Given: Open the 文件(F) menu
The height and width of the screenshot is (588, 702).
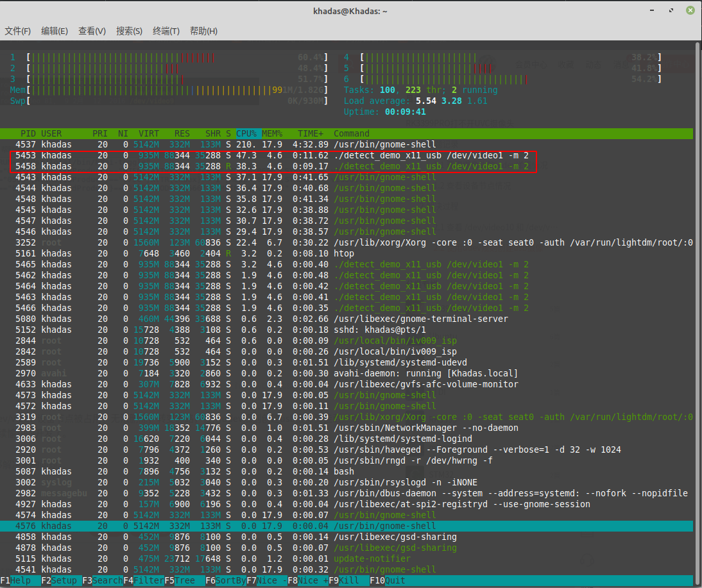Looking at the screenshot, I should (17, 31).
